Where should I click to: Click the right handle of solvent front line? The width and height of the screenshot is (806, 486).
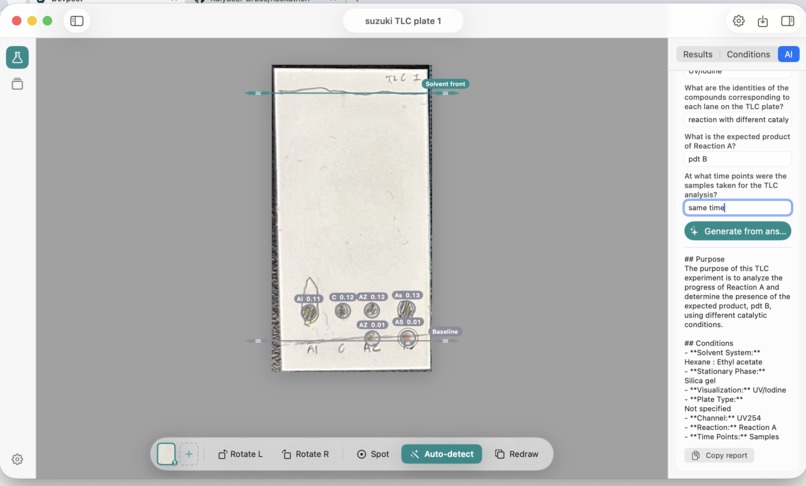click(x=445, y=93)
